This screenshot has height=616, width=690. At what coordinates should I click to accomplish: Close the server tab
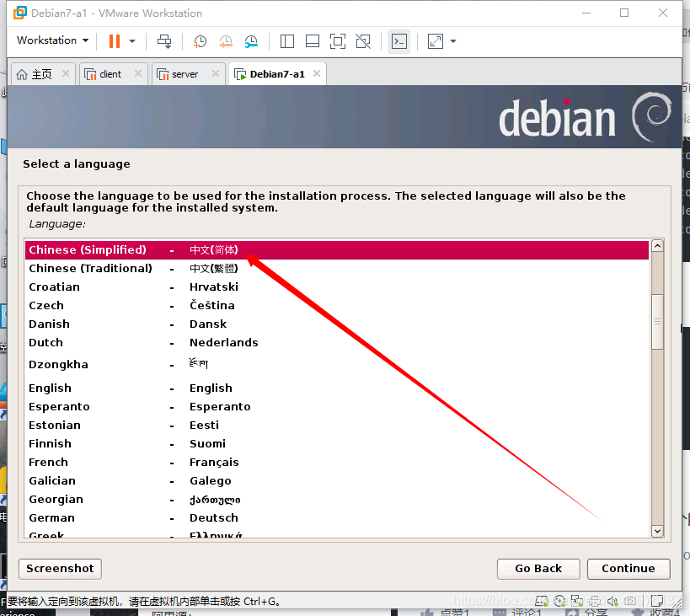[x=216, y=73]
